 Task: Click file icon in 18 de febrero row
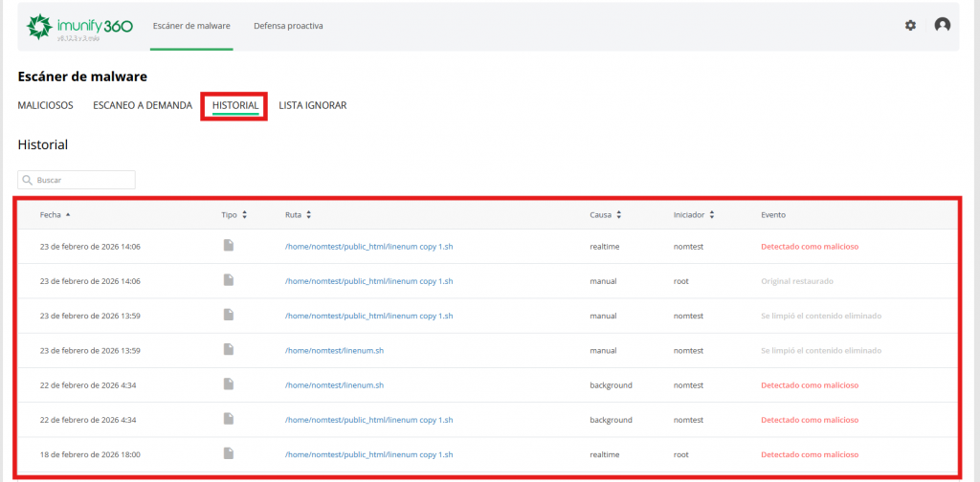229,453
